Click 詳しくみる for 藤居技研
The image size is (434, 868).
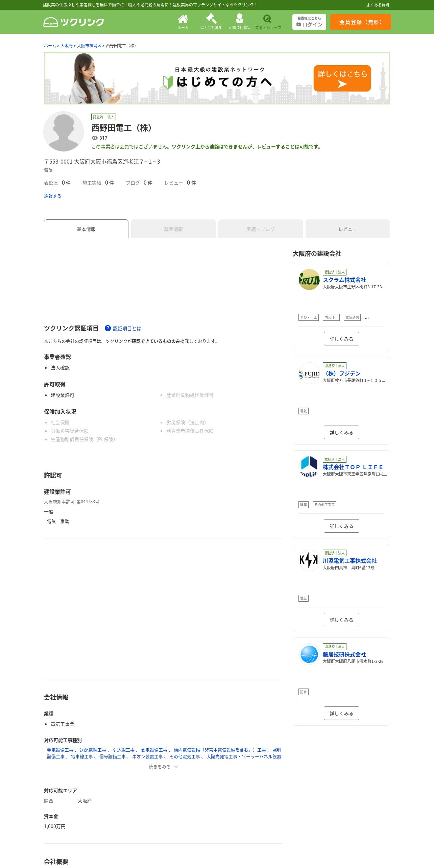(x=341, y=713)
